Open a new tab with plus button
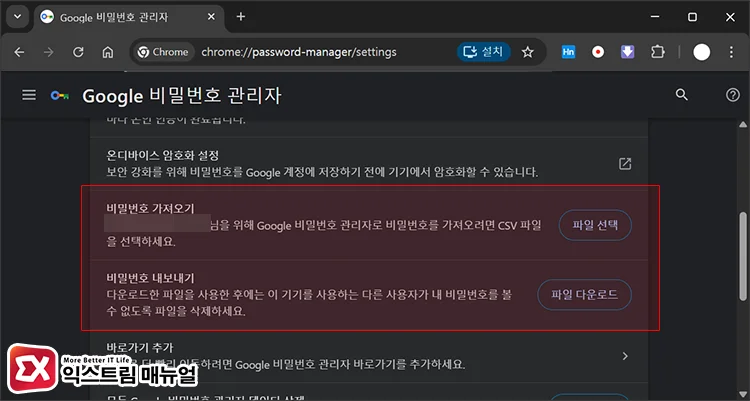The image size is (750, 401). [241, 17]
